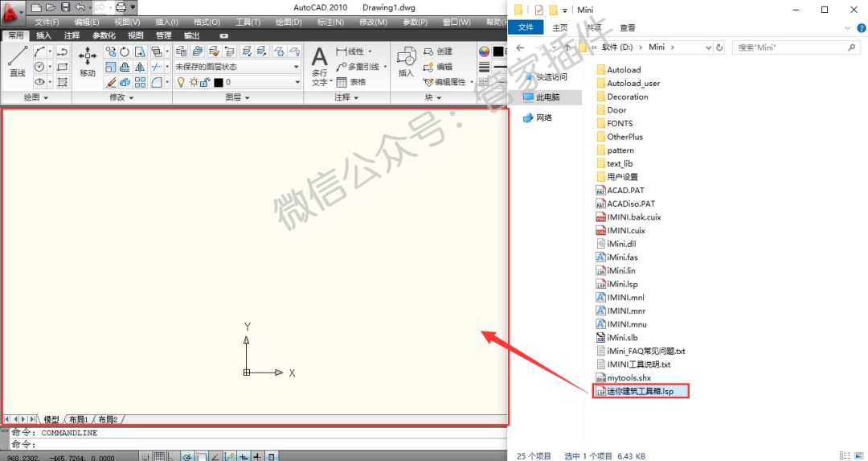Click the Insert block (插入) icon
Image resolution: width=868 pixels, height=461 pixels.
407,61
